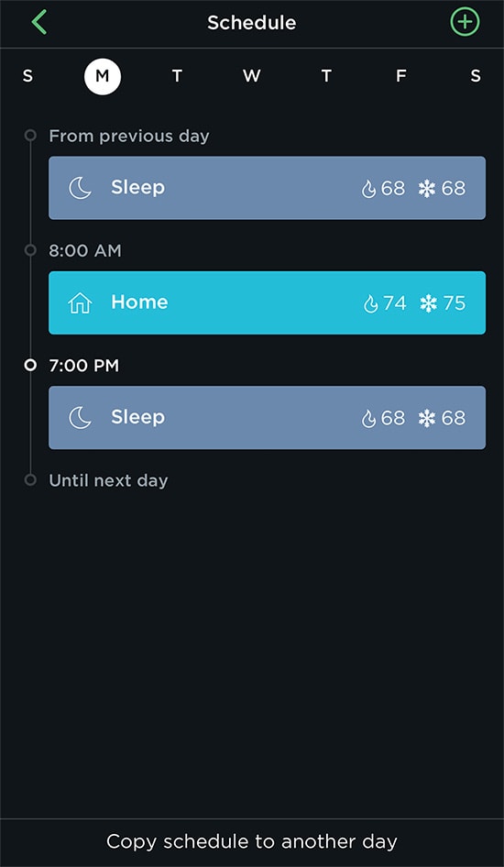Select the highlighted Monday day

coord(103,76)
